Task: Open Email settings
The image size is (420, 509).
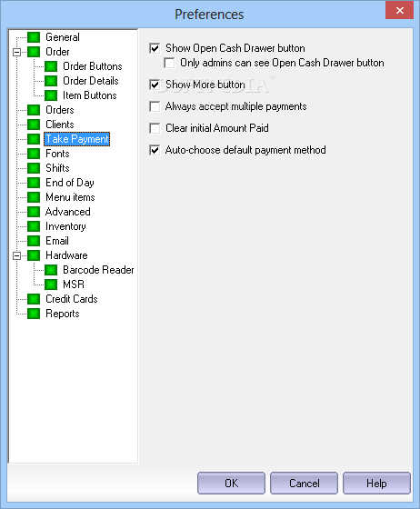Action: (x=57, y=241)
